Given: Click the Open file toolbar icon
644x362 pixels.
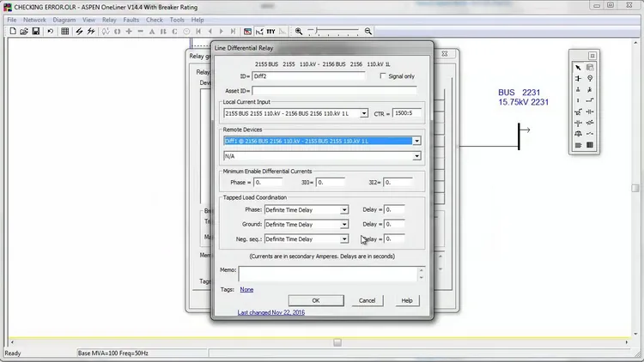Looking at the screenshot, I should click(x=24, y=31).
